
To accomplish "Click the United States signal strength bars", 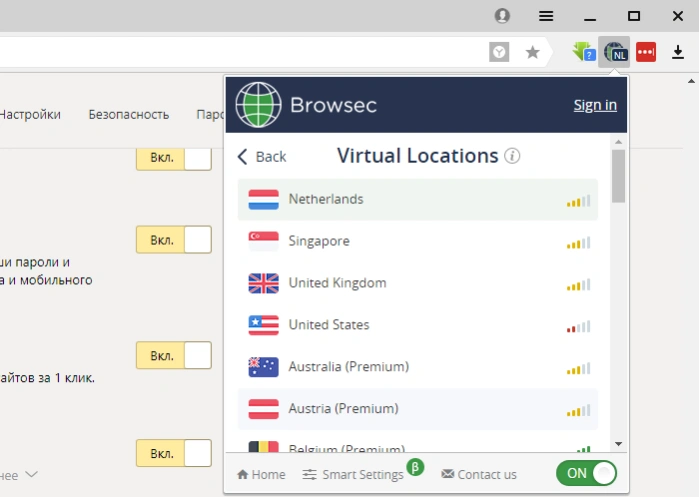I will pyautogui.click(x=578, y=327).
